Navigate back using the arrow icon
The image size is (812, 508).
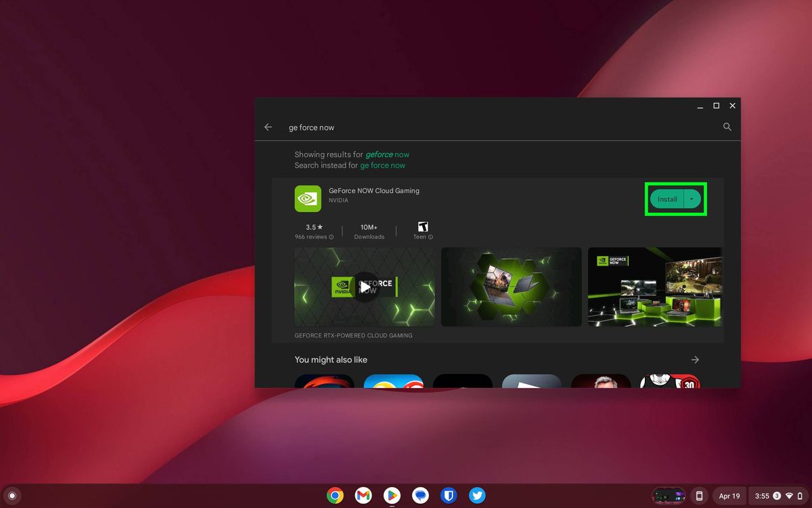coord(268,127)
